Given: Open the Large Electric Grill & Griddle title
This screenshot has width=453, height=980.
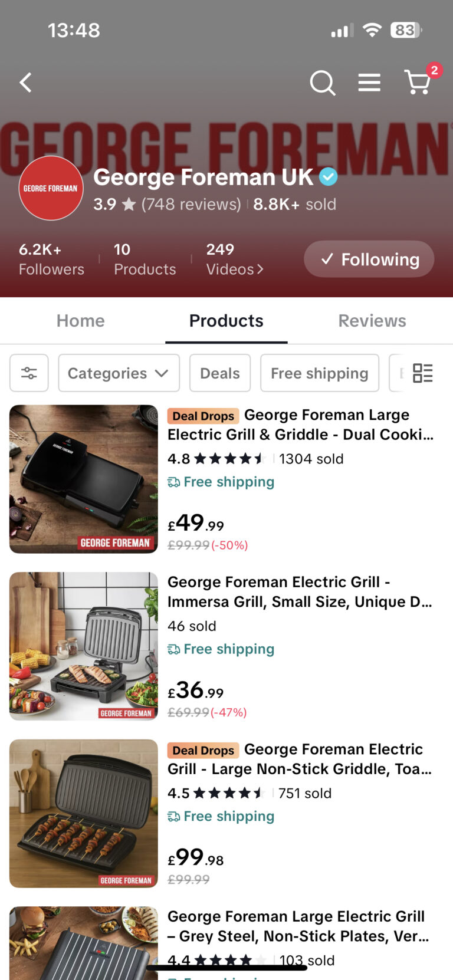Looking at the screenshot, I should point(301,425).
